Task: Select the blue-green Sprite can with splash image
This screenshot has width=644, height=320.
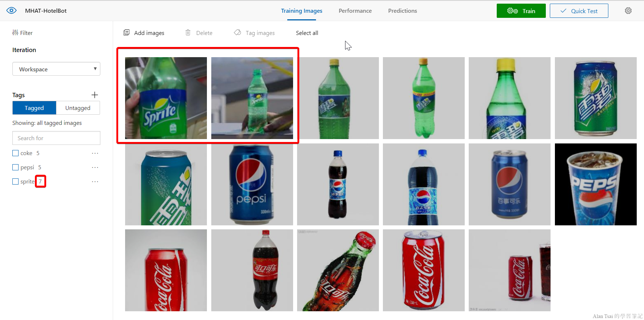Action: click(596, 98)
